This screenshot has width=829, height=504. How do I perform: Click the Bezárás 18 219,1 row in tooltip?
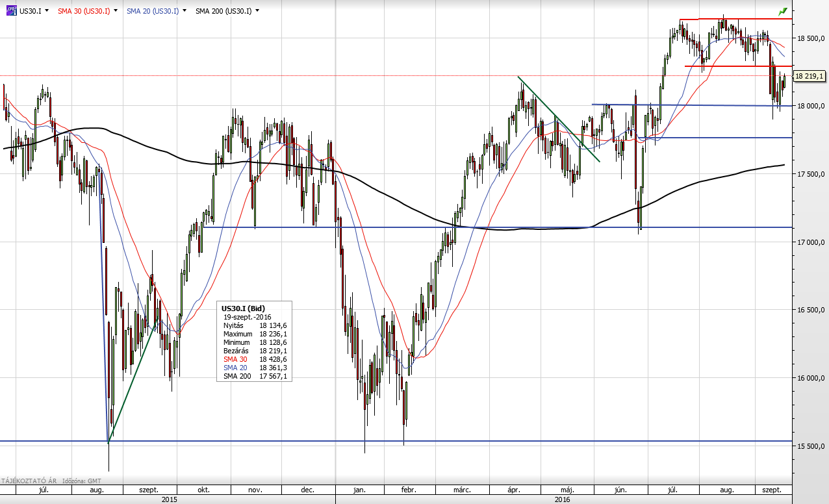pos(255,351)
